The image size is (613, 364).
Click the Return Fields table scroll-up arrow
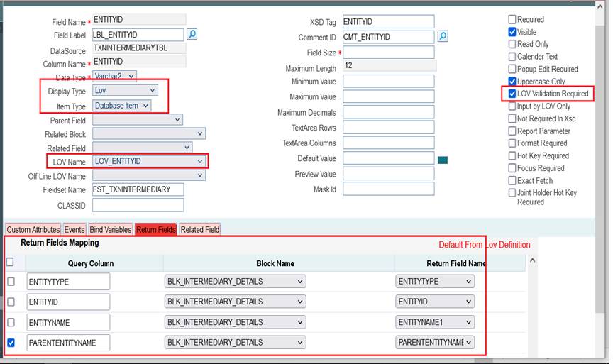(x=532, y=260)
